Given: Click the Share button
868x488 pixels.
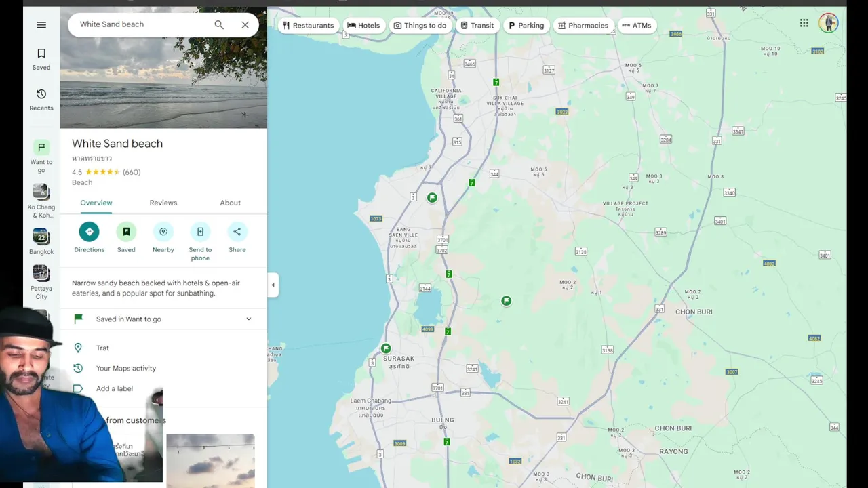Looking at the screenshot, I should [237, 237].
